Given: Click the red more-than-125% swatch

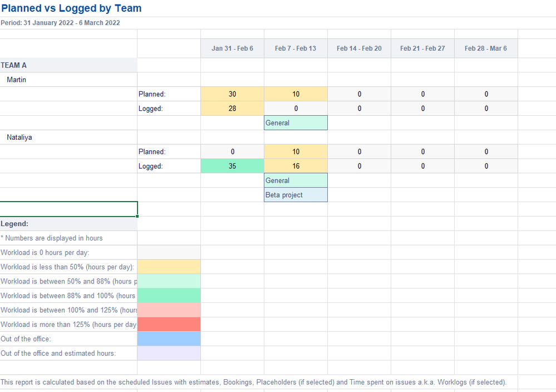Looking at the screenshot, I should tap(169, 325).
